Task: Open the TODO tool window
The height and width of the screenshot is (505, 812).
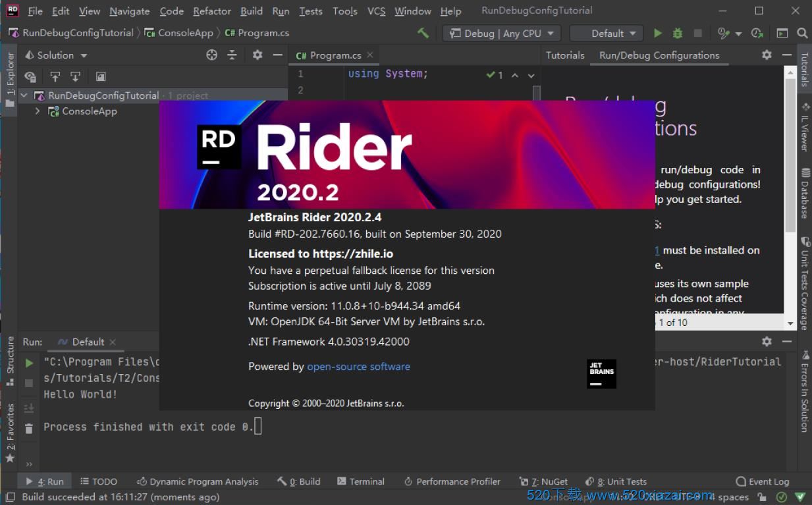Action: point(99,481)
